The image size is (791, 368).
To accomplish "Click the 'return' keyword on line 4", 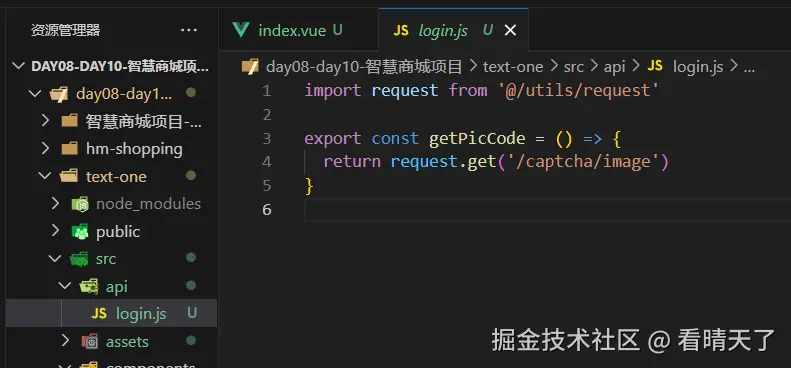I will (352, 162).
